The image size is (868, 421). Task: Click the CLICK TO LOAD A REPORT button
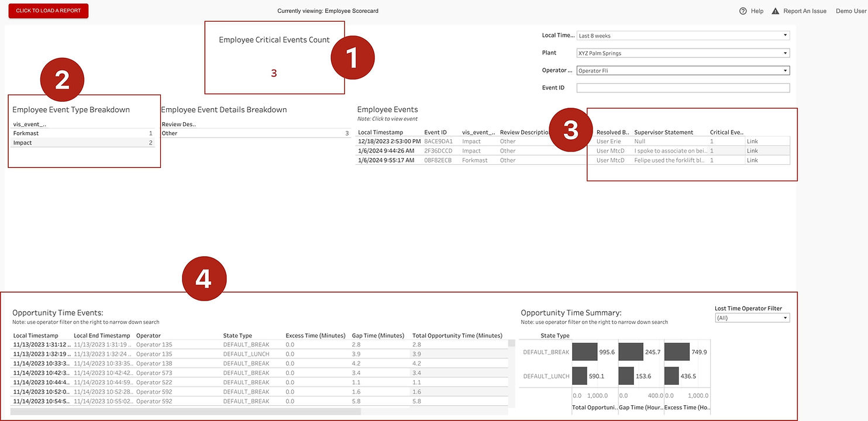click(48, 11)
